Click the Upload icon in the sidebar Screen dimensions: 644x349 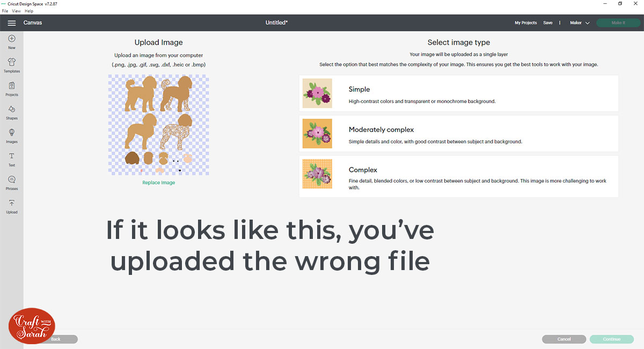tap(11, 205)
